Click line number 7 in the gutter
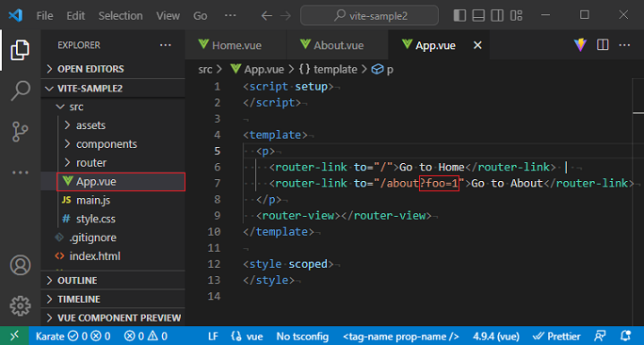Screen dimensions: 644x345 pyautogui.click(x=217, y=183)
